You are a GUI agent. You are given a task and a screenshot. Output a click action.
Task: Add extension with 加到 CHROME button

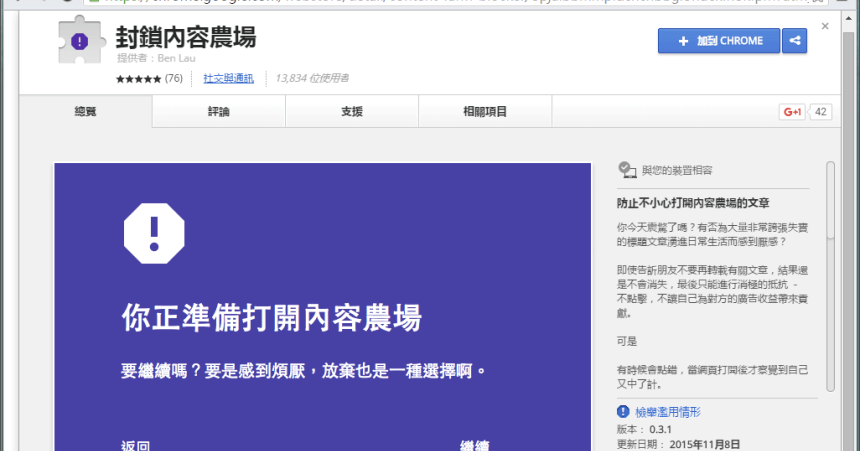click(x=719, y=41)
